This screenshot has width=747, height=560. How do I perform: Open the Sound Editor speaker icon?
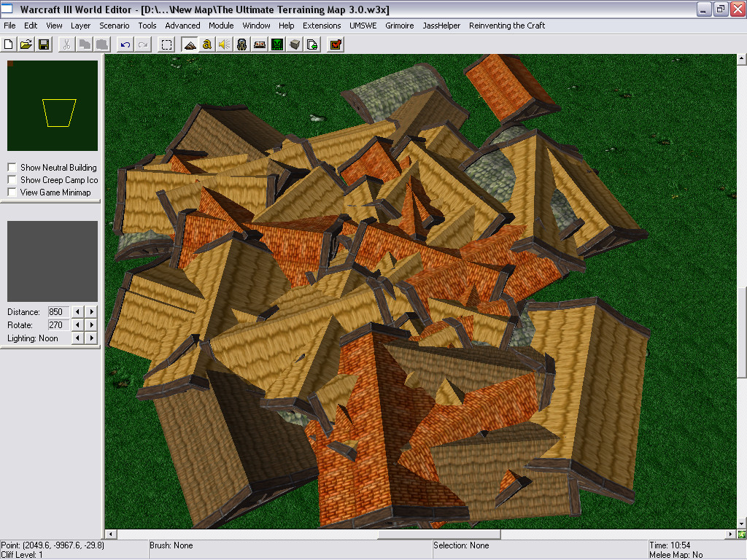pos(225,44)
